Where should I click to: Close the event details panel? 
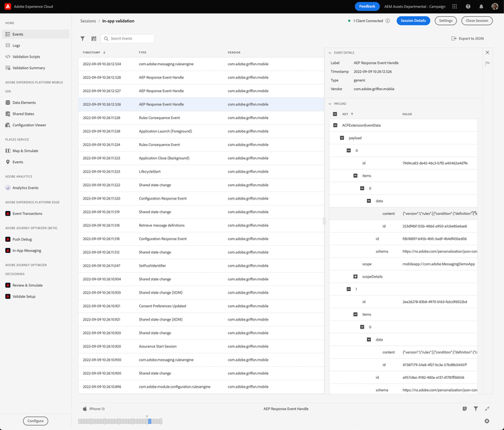(487, 52)
